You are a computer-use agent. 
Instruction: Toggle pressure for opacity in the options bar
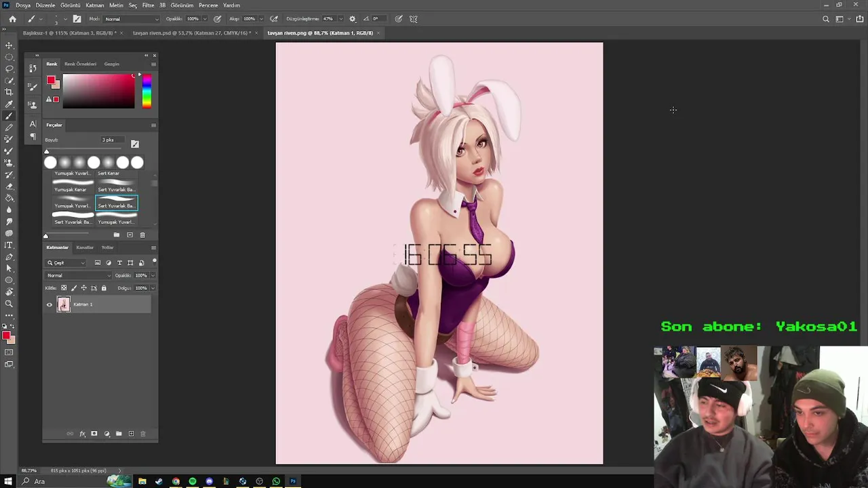(218, 19)
